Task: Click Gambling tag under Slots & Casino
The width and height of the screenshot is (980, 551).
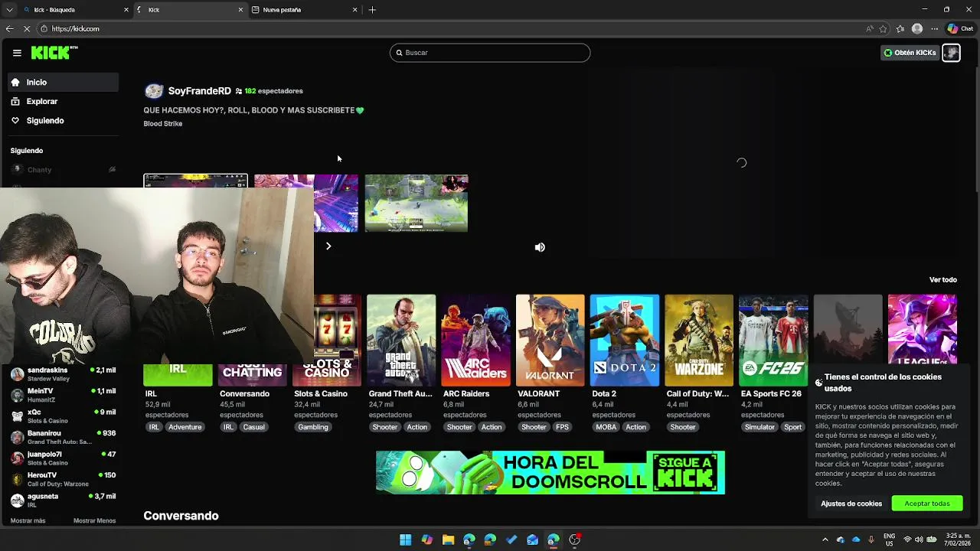Action: pos(313,427)
